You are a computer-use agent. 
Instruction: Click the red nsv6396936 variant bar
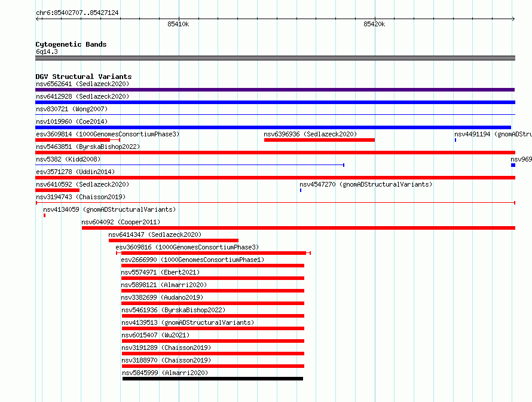(319, 140)
